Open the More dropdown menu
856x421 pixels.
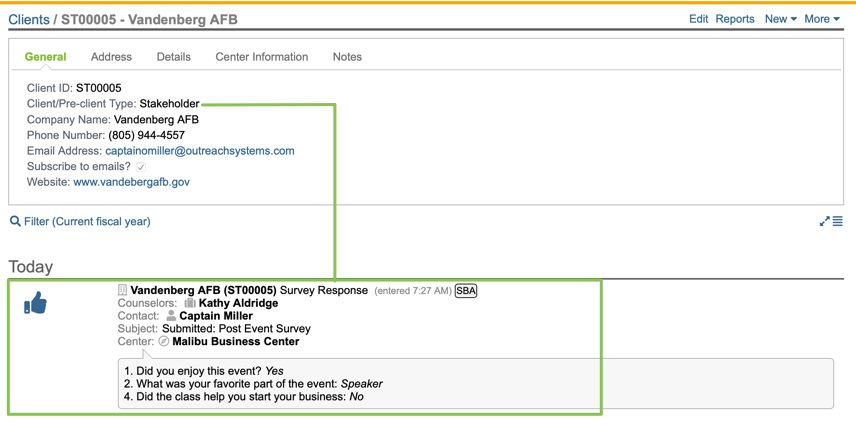821,19
